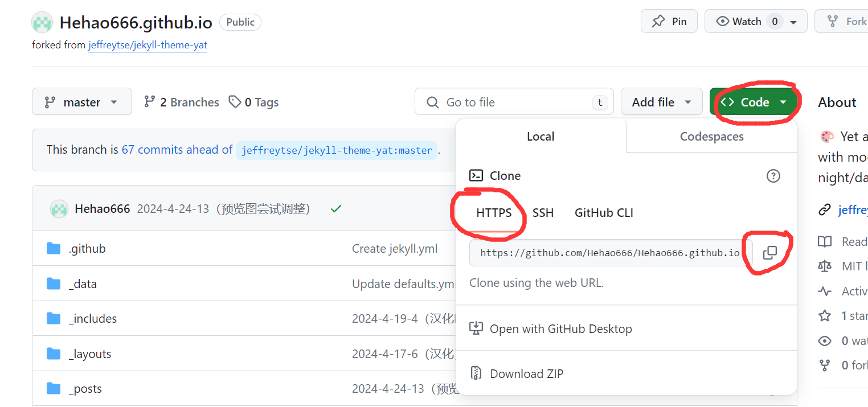Viewport: 868px width, 407px height.
Task: Click the MIT license scale icon
Action: 825,266
